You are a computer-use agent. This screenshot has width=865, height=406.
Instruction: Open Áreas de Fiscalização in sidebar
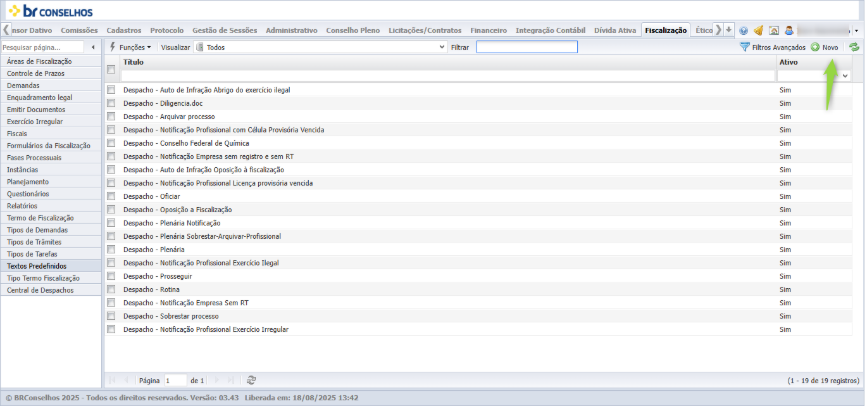point(51,61)
